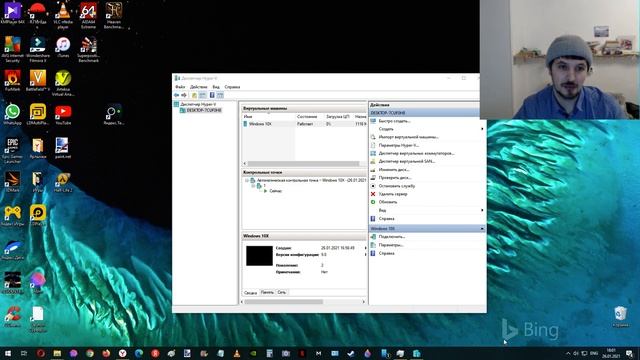Open the FurMark desktop icon

12,80
